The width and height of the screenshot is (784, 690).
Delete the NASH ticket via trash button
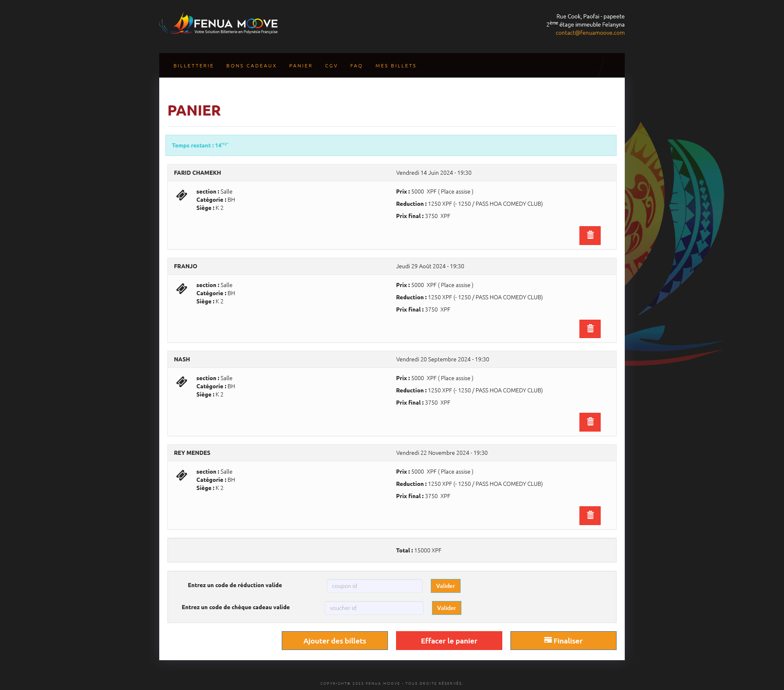click(x=590, y=422)
